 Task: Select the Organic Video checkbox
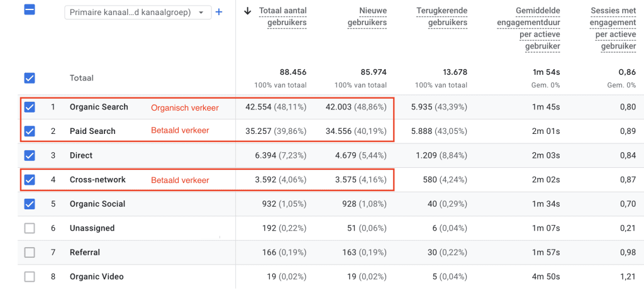(x=29, y=277)
